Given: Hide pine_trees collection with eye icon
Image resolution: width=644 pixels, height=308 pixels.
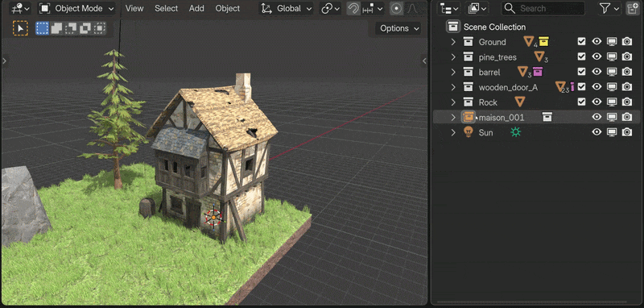Looking at the screenshot, I should point(597,56).
